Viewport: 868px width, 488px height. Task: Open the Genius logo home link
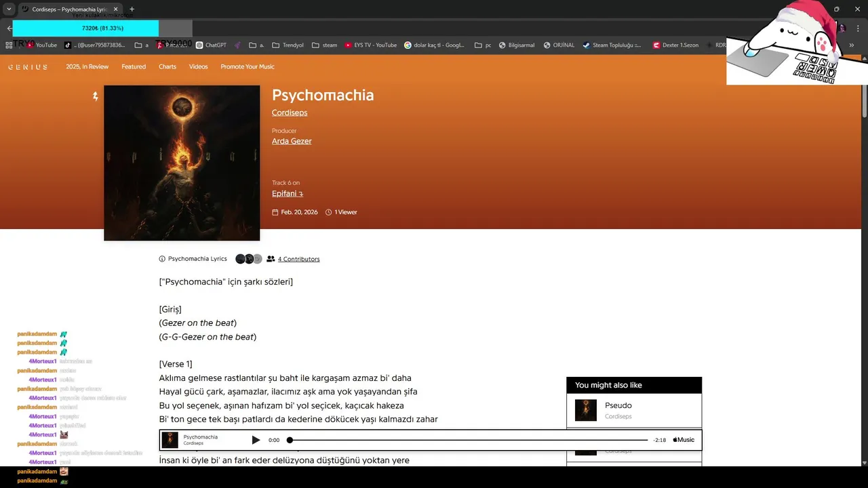[x=28, y=67]
